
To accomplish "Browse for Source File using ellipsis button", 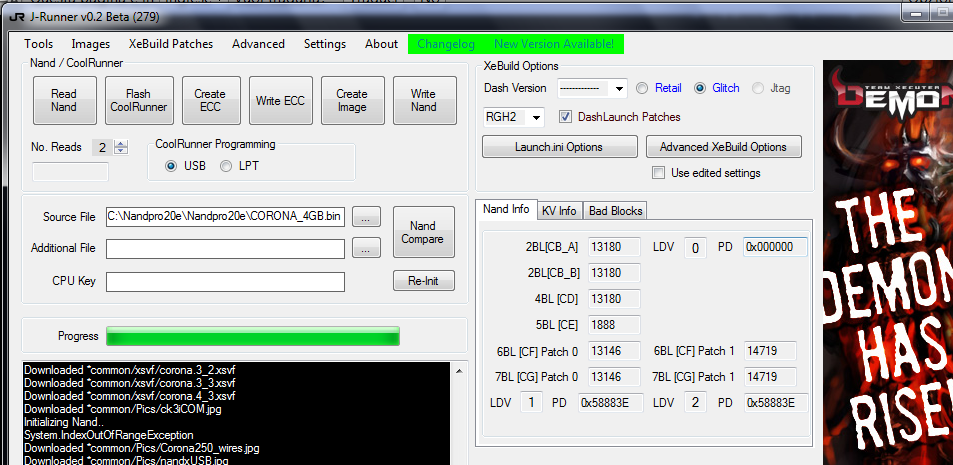I will point(367,217).
